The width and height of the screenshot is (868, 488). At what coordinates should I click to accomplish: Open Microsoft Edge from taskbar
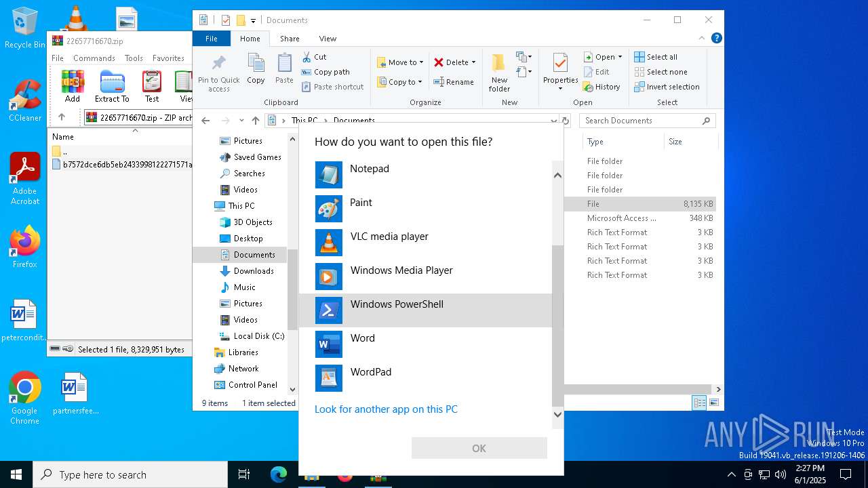(x=279, y=474)
